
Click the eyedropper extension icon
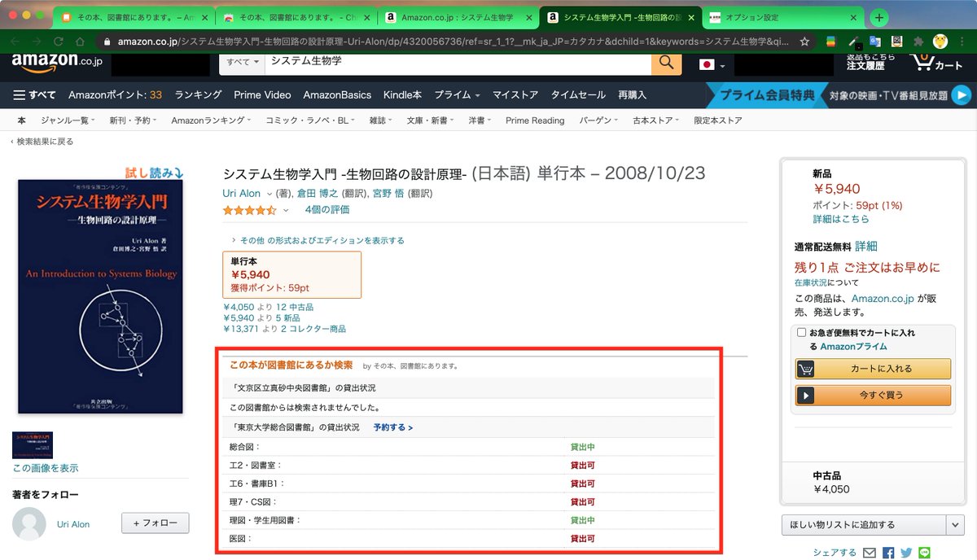coord(853,41)
